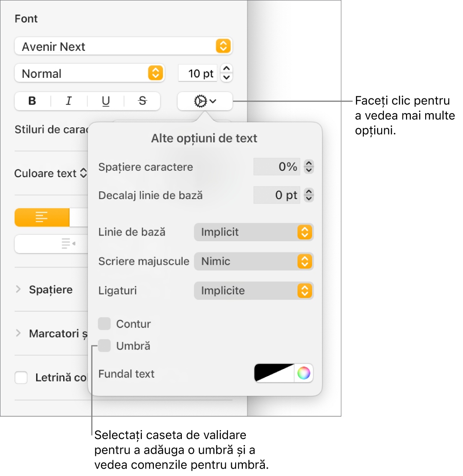Screen dimensions: 463x476
Task: Toggle underline formatting
Action: pyautogui.click(x=106, y=101)
